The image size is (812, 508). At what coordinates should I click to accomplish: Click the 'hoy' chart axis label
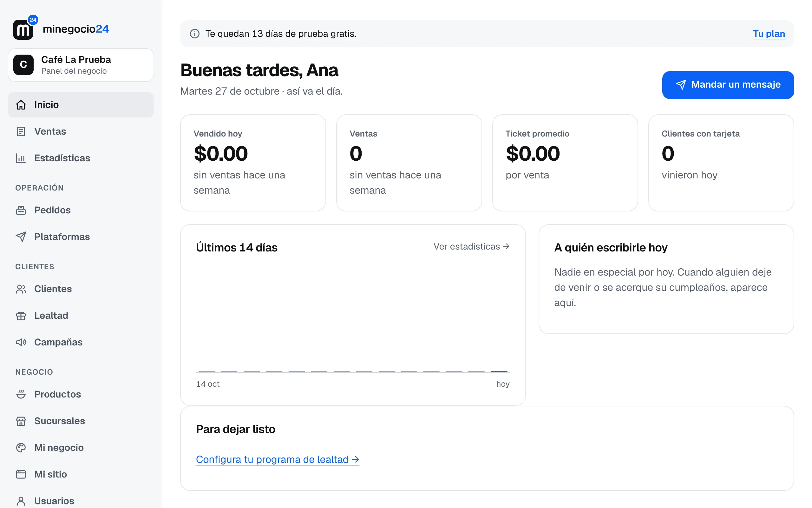tap(503, 384)
